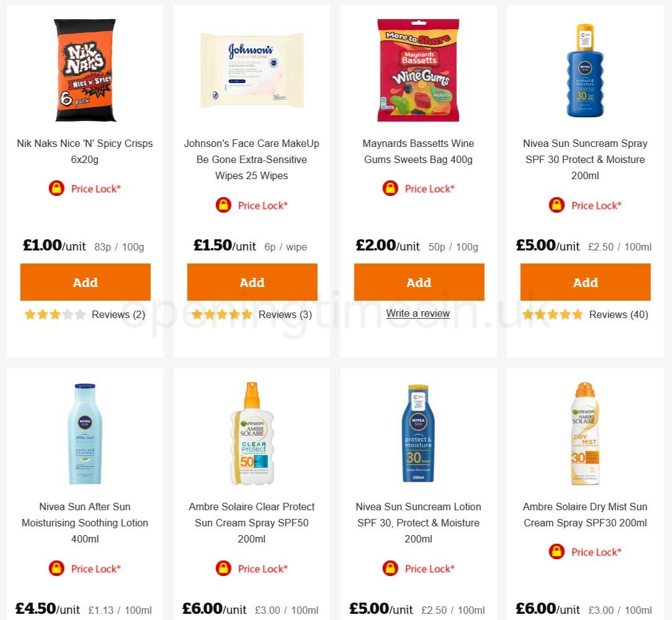The height and width of the screenshot is (620, 672).
Task: Click the Price Lock padlock icon under Johnson's wipes
Action: pos(223,205)
